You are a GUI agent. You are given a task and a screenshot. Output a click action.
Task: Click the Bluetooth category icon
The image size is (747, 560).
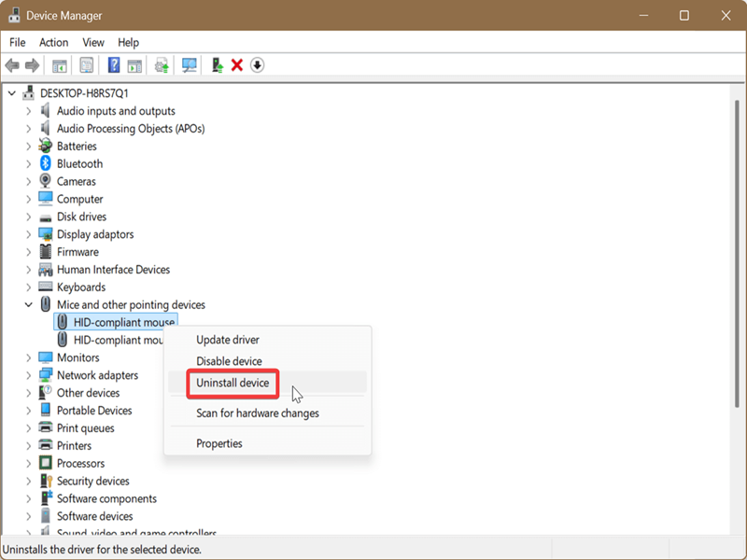(45, 163)
